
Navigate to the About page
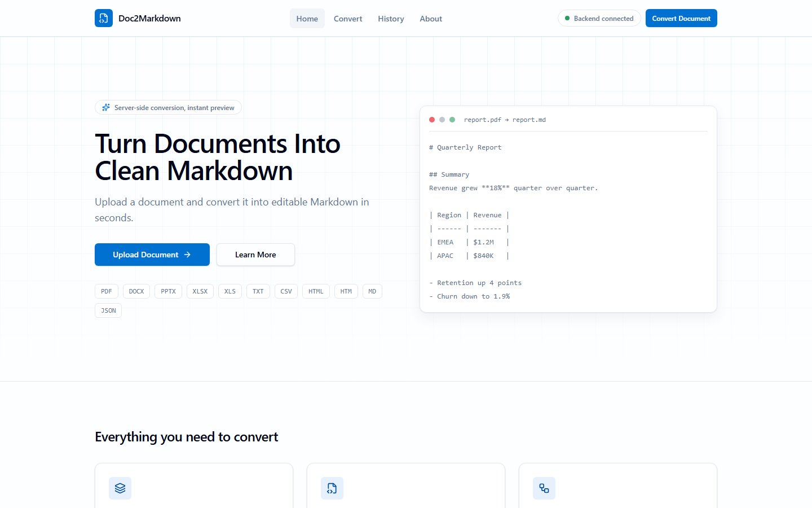coord(431,19)
